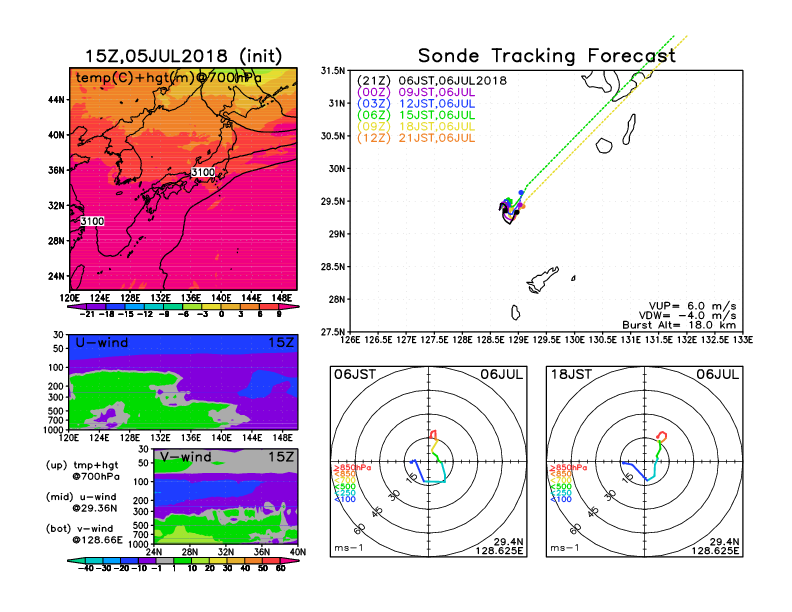The image size is (792, 612).
Task: Click the '06JUL' date in 06JST hodograph
Action: pyautogui.click(x=502, y=374)
